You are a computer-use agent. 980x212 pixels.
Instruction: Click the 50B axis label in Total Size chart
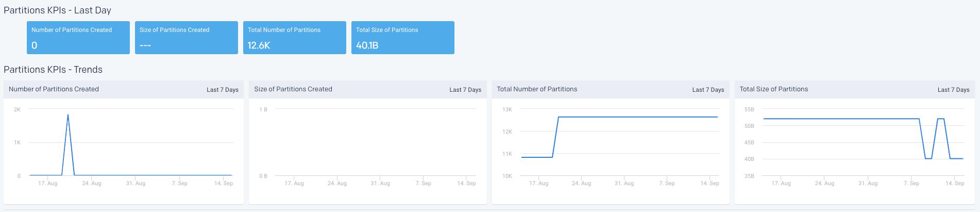(749, 126)
